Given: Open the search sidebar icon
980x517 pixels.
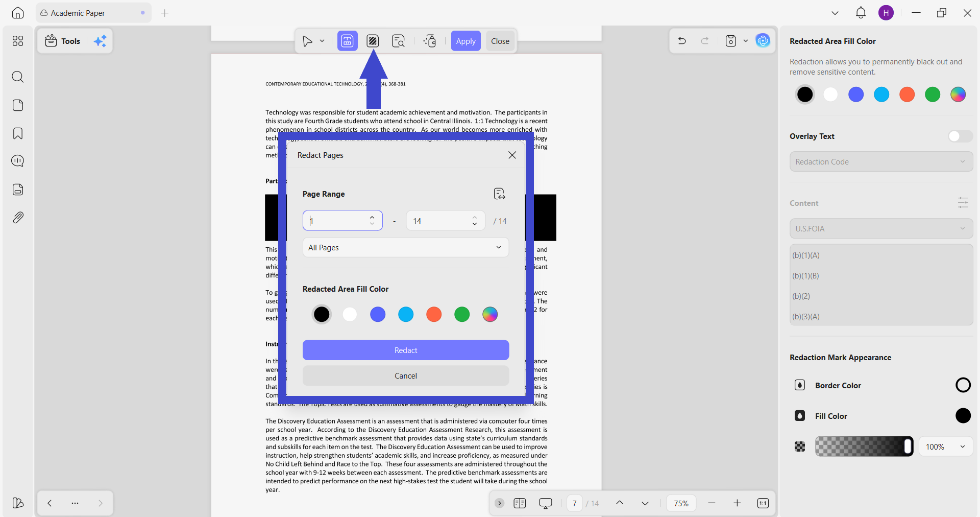Looking at the screenshot, I should click(18, 77).
